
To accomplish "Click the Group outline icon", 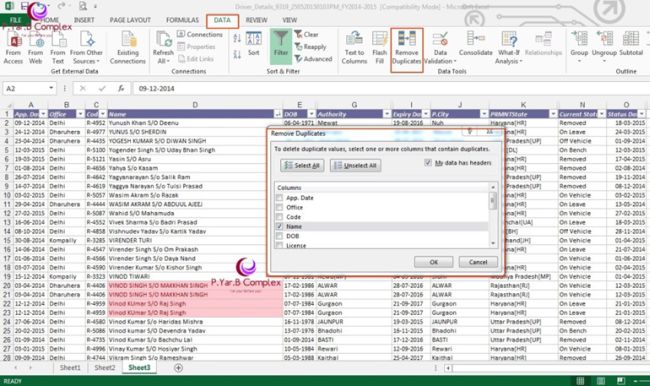I will [x=579, y=39].
